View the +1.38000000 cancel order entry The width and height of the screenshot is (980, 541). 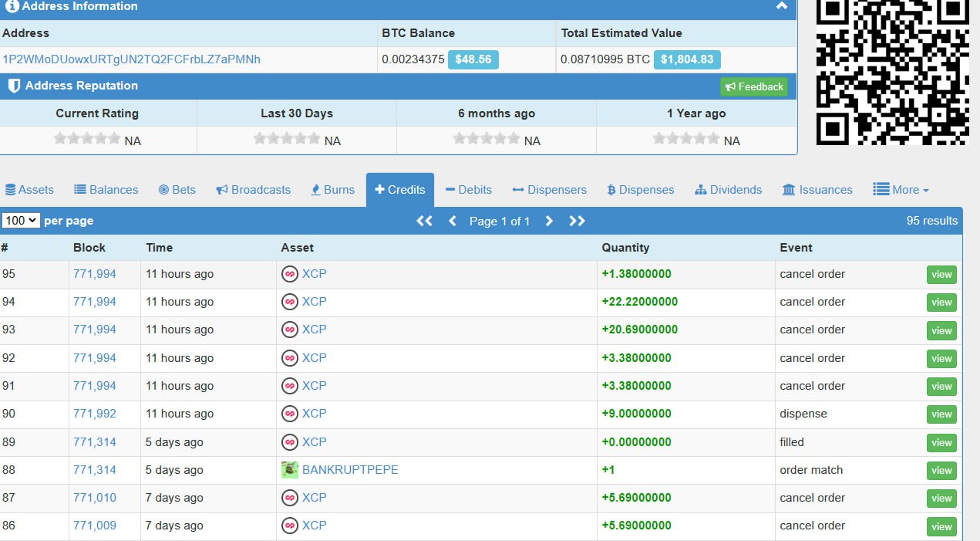(x=941, y=275)
